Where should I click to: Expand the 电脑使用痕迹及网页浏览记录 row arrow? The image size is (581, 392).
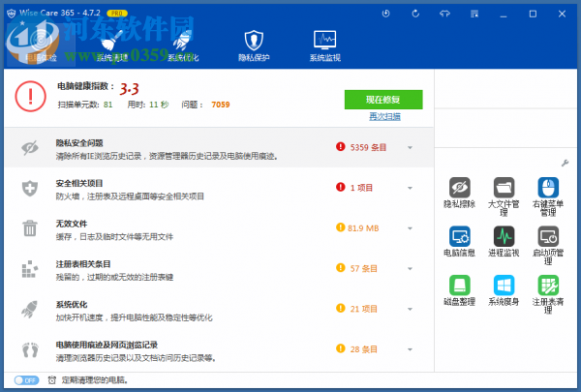[x=410, y=349]
